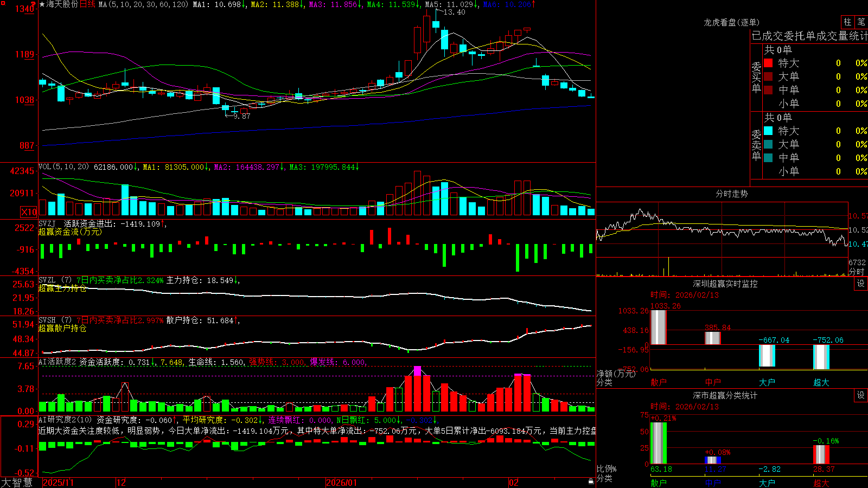Open 设 settings for 深圳超赢实时监控
Viewport: 868px width, 488px height.
point(861,284)
